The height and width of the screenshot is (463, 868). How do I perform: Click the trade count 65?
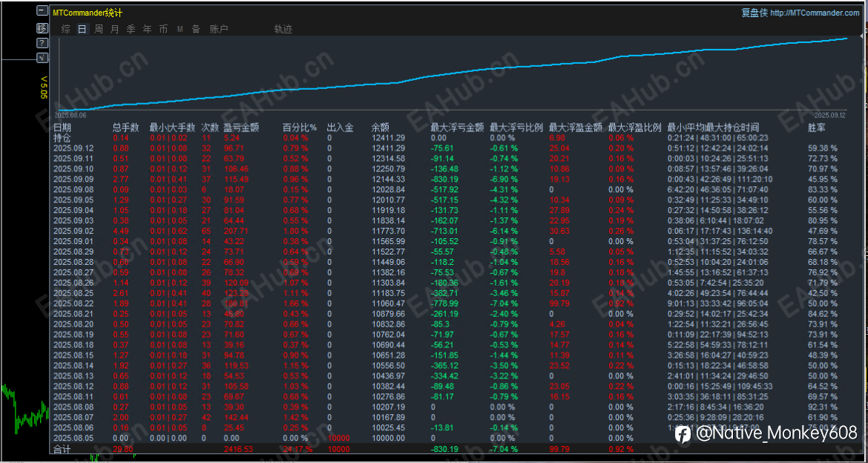206,231
